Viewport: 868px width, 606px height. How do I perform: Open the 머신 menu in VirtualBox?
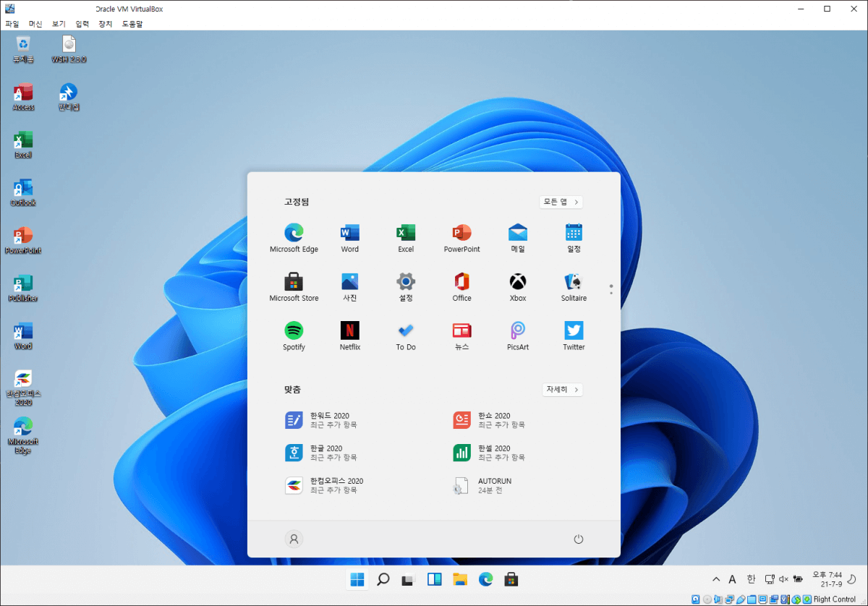pyautogui.click(x=35, y=24)
